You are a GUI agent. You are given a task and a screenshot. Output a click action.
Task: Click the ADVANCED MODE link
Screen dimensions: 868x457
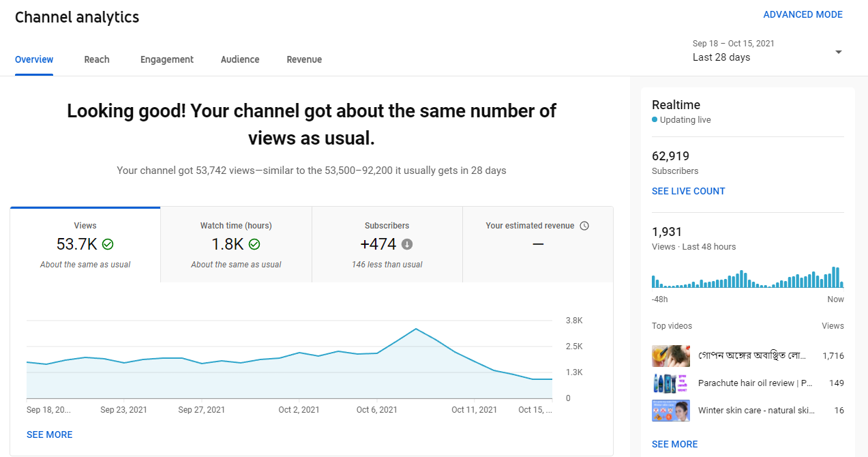[x=803, y=14]
